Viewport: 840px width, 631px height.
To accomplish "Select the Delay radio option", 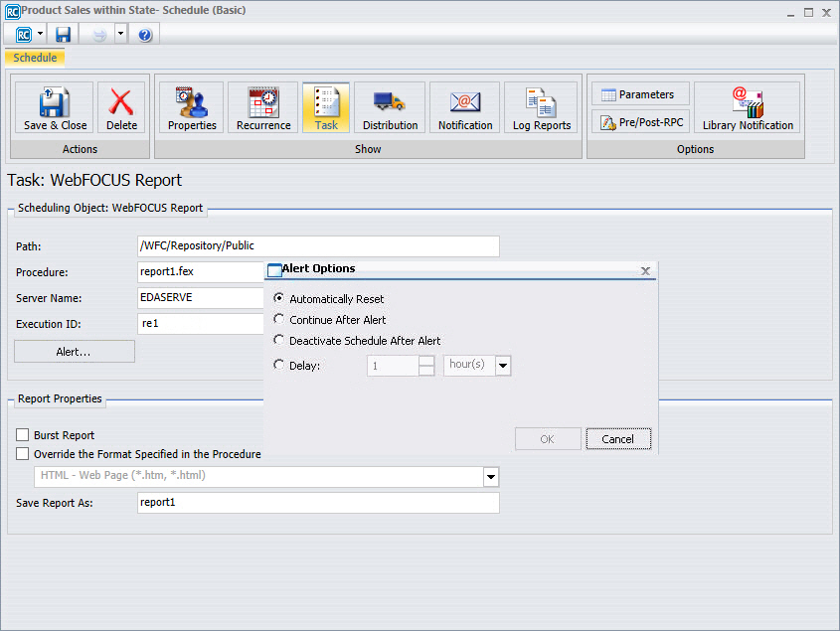I will tap(278, 366).
